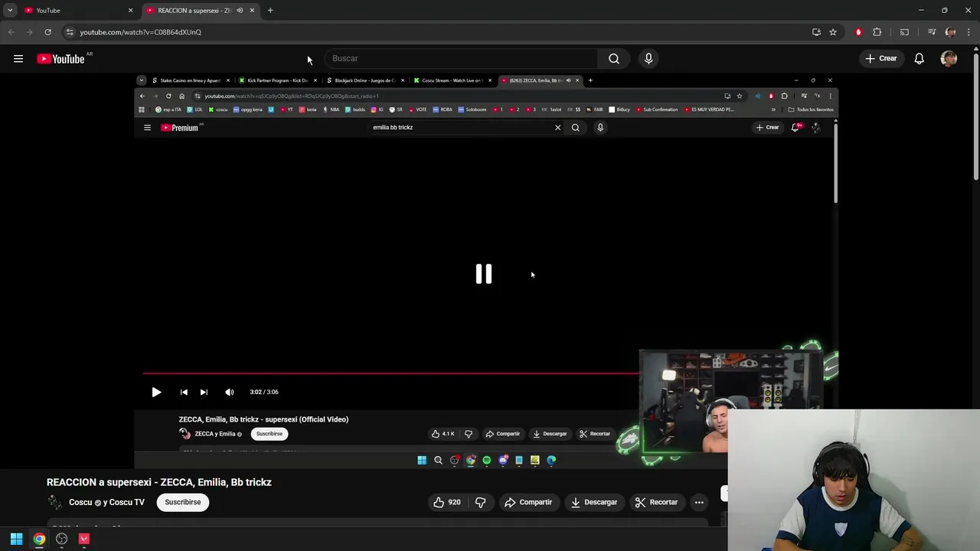
Task: Download the video with Descargar
Action: [x=594, y=502]
